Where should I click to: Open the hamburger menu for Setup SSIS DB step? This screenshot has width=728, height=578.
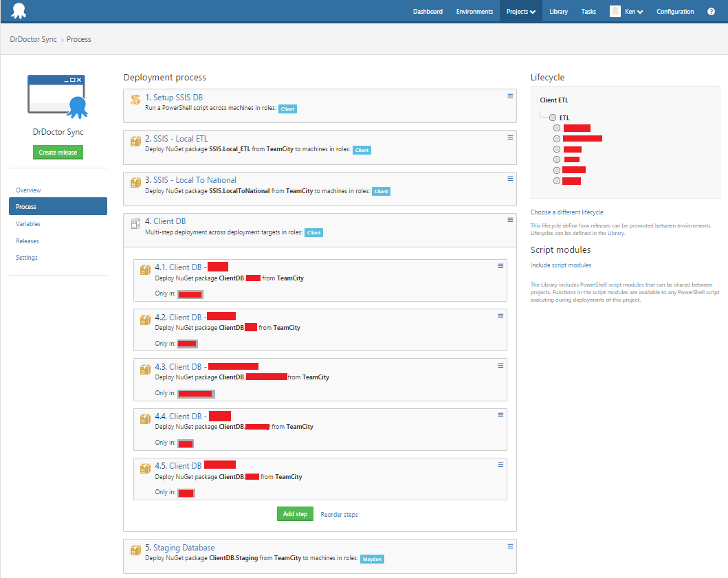point(510,96)
